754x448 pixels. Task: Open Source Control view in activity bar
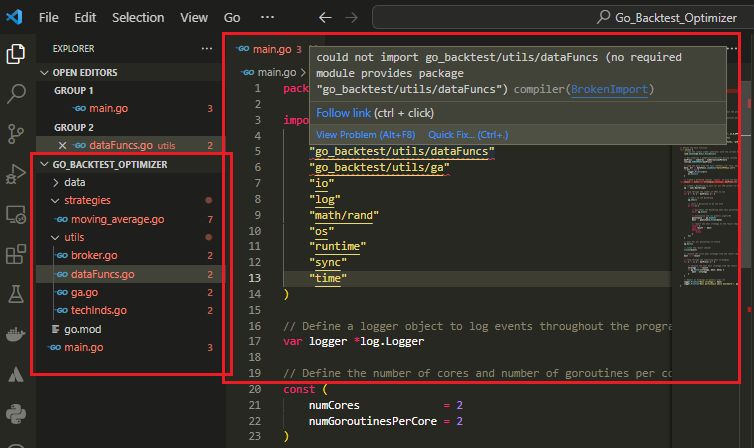[15, 134]
